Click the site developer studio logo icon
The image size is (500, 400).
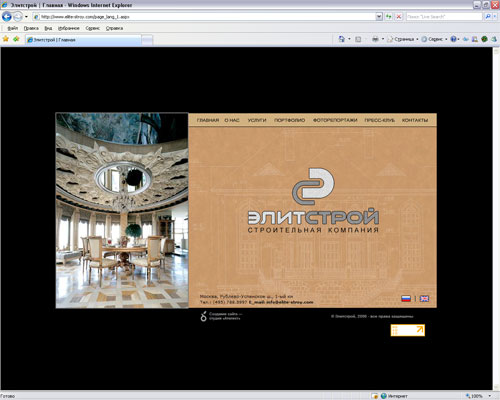pyautogui.click(x=203, y=316)
